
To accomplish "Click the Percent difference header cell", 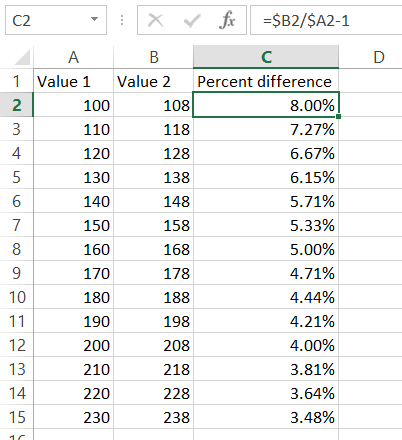I will pyautogui.click(x=266, y=81).
